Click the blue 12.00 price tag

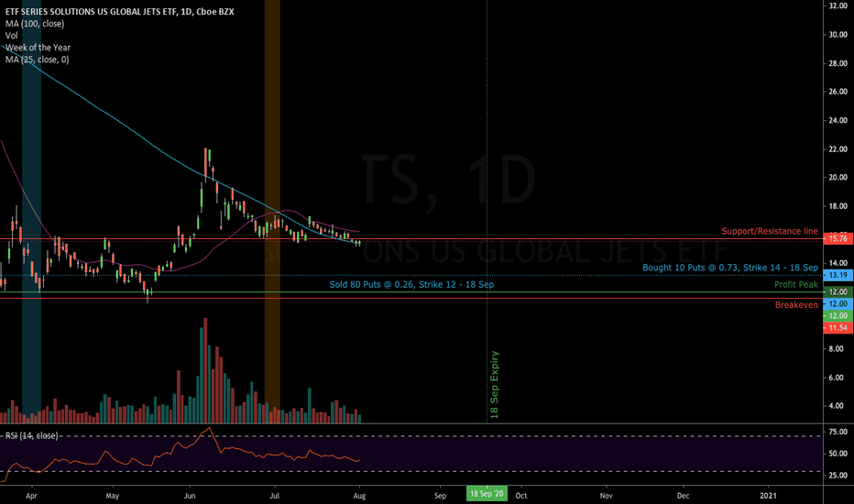(x=838, y=303)
